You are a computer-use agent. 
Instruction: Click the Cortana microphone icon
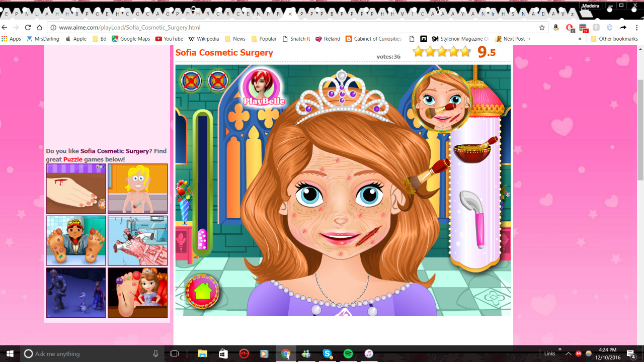(x=155, y=353)
